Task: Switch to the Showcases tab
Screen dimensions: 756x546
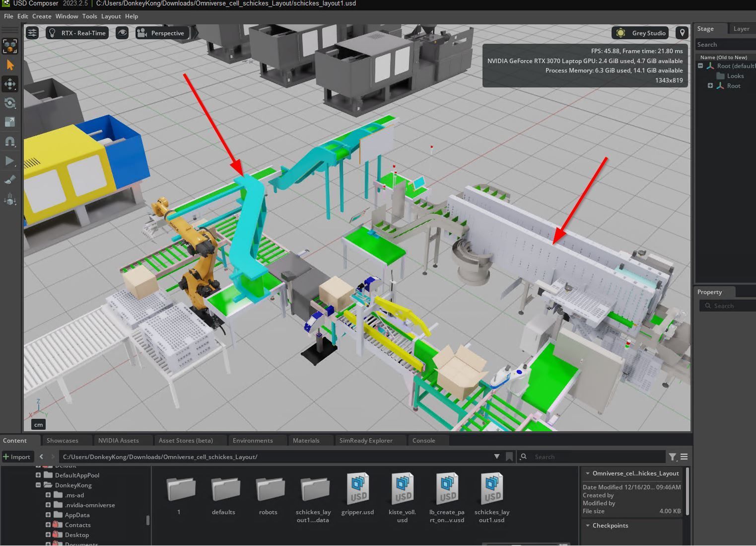Action: pos(67,441)
